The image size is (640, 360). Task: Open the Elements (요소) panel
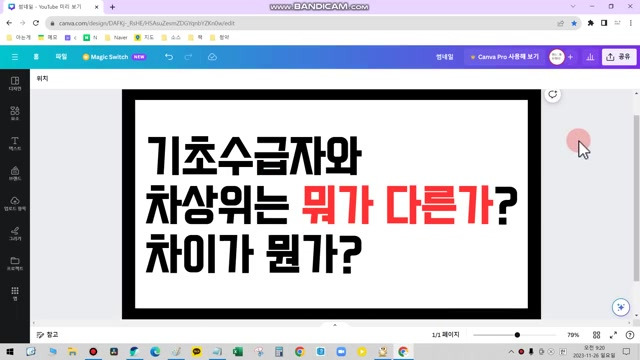pyautogui.click(x=15, y=113)
